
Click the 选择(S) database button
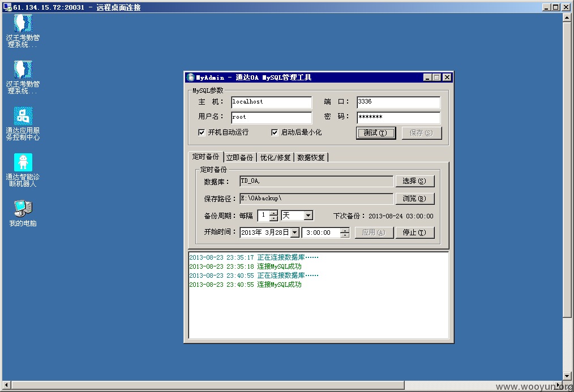pyautogui.click(x=415, y=182)
